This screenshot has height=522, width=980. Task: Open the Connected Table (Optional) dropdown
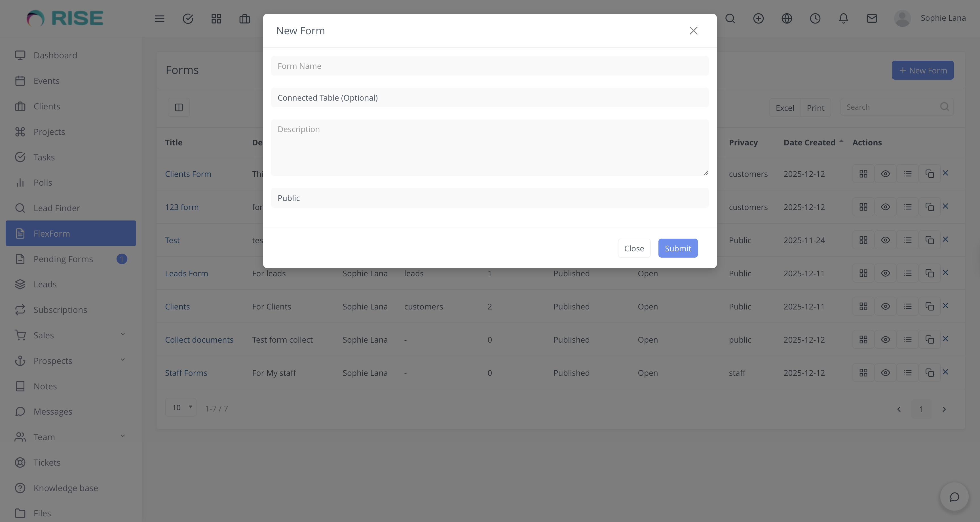coord(490,98)
